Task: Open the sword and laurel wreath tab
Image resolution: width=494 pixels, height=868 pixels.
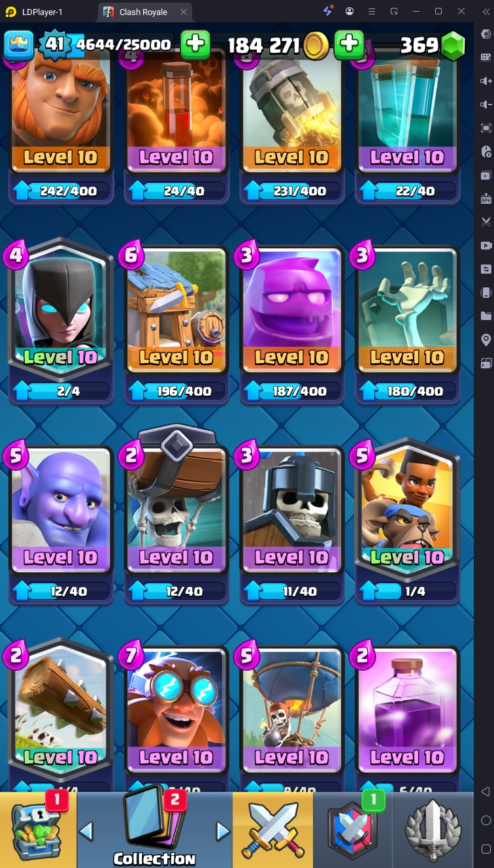Action: [x=432, y=830]
